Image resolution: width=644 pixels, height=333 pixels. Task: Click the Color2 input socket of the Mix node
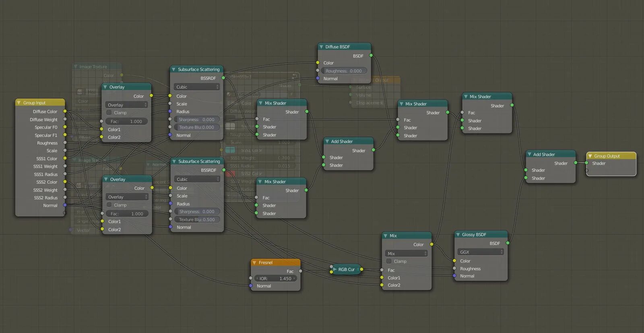click(x=382, y=285)
